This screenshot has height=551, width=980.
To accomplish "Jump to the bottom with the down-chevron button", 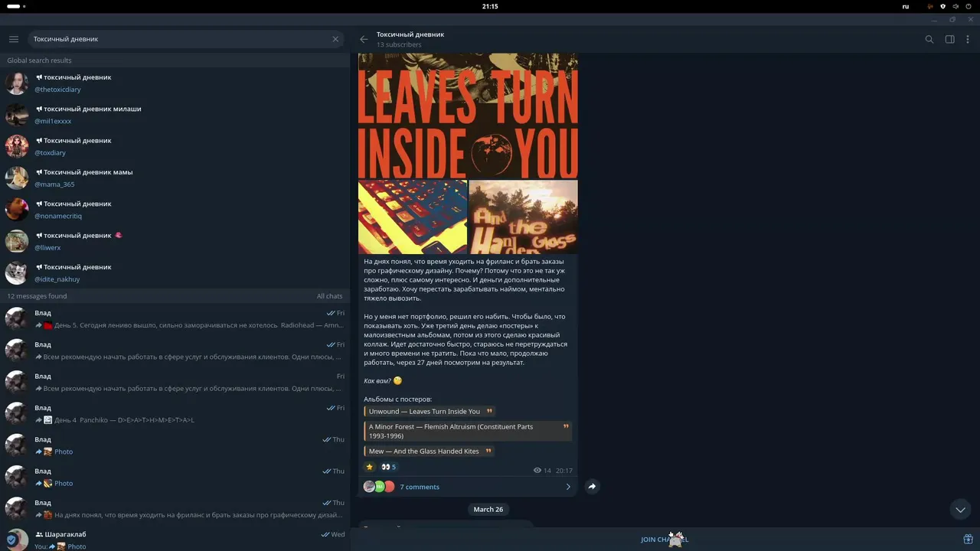I will pyautogui.click(x=960, y=510).
